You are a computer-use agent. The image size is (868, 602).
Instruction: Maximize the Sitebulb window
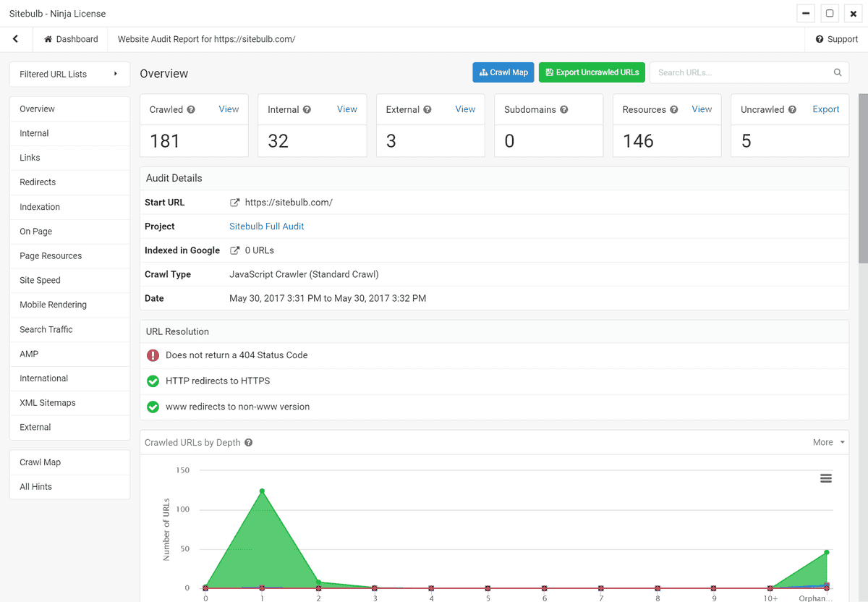(x=830, y=13)
